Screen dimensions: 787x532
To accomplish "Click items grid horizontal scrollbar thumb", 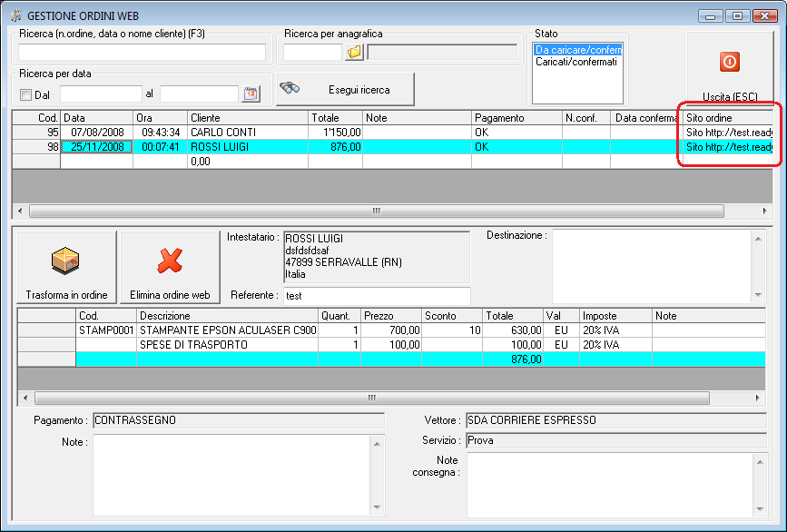I will tap(372, 398).
